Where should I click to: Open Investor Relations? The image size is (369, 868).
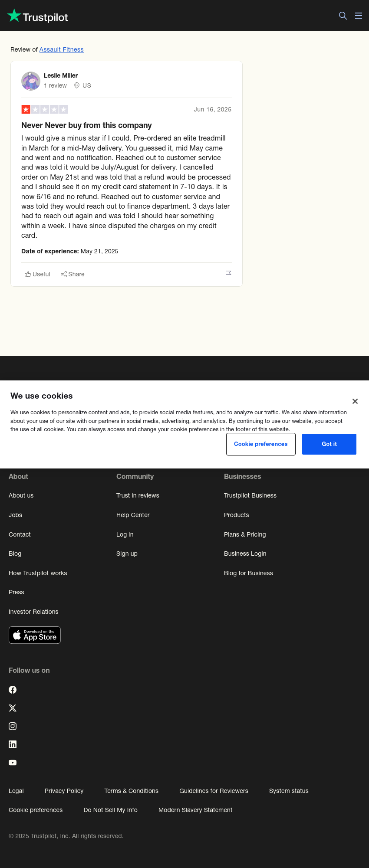pos(33,612)
